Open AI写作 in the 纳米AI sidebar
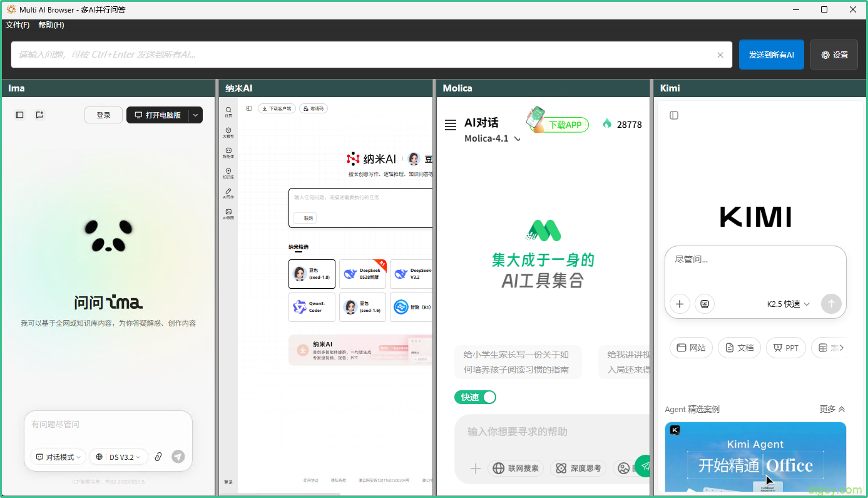Viewport: 868px width, 498px height. pos(228,194)
